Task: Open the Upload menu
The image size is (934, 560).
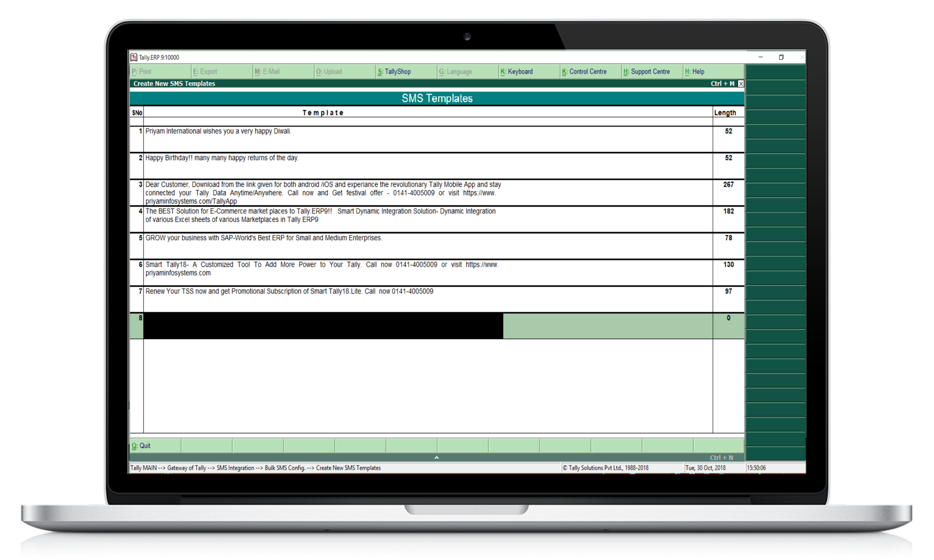Action: (x=345, y=72)
